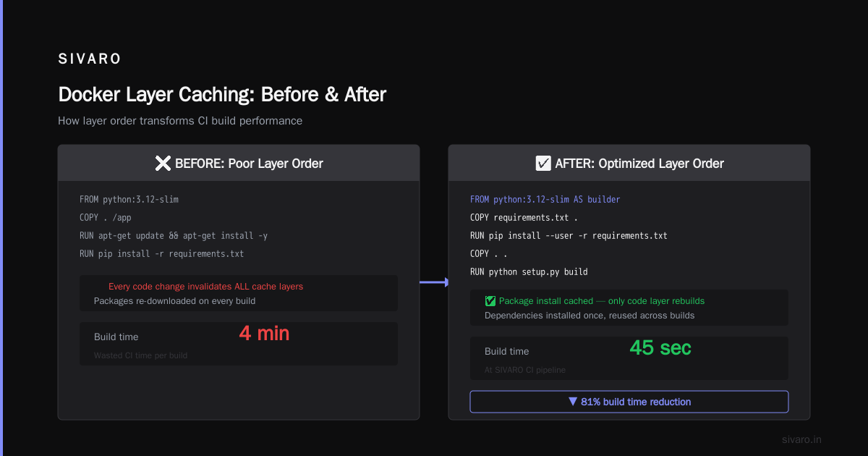Click the Docker Layer Caching title
Image resolution: width=868 pixels, height=456 pixels.
pyautogui.click(x=222, y=95)
